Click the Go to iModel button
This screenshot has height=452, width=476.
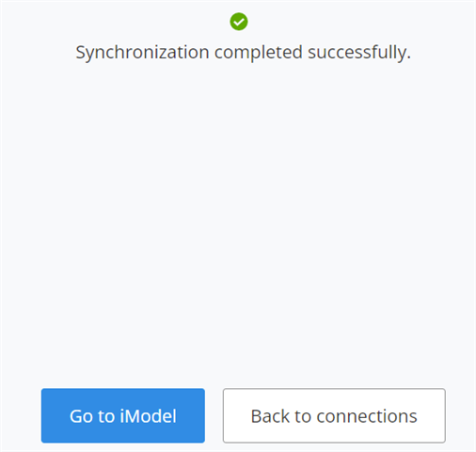[x=123, y=415]
